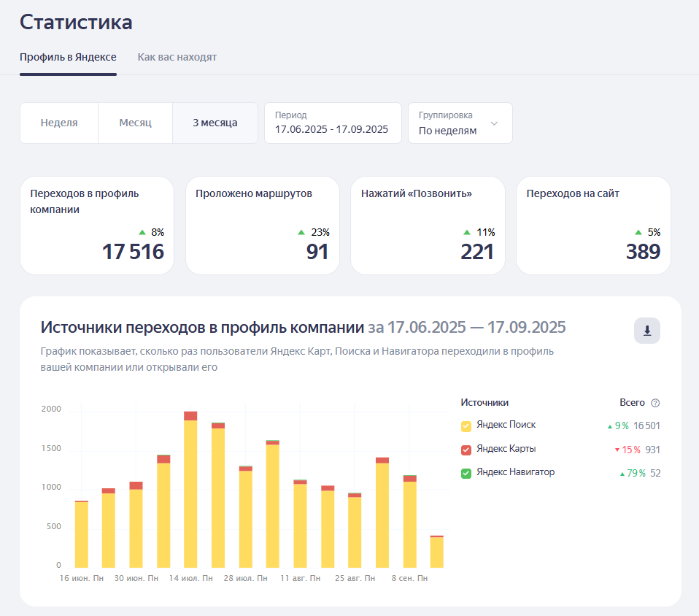The width and height of the screenshot is (699, 616).
Task: Click green up arrow in Переходов на сайт card
Action: pos(638,232)
